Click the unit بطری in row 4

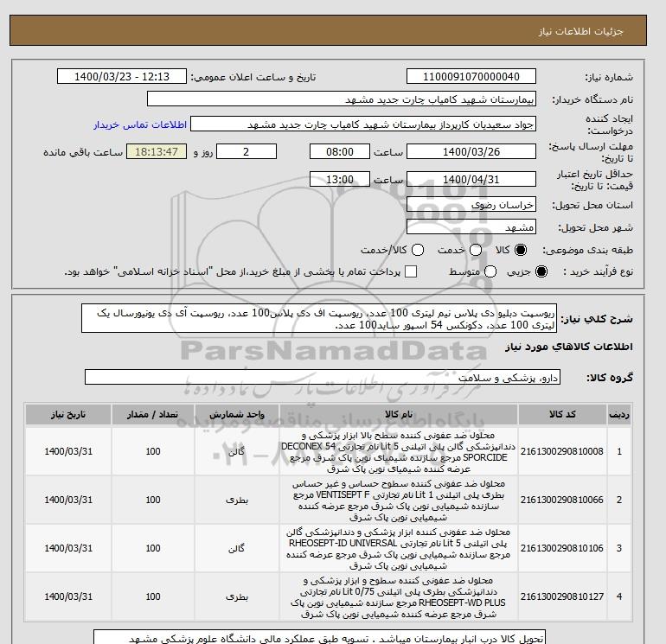coord(237,596)
